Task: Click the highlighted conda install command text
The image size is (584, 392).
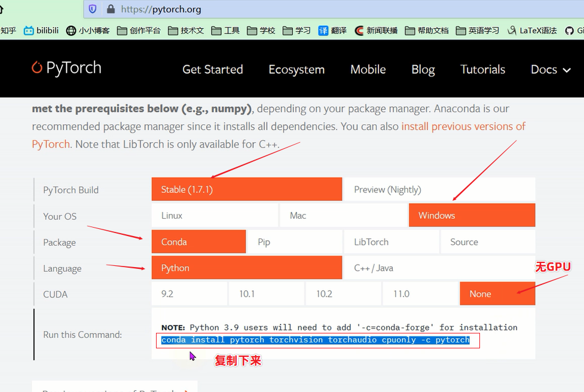Action: [x=316, y=340]
